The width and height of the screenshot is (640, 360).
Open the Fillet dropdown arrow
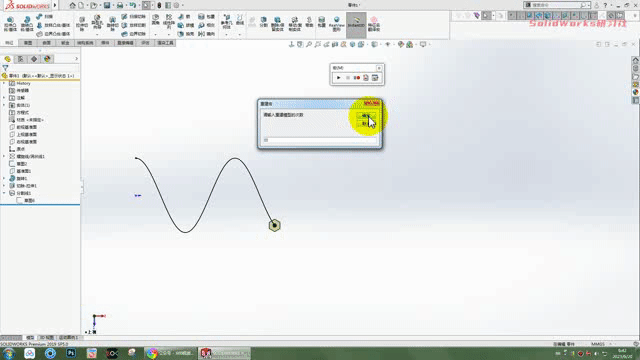click(156, 34)
